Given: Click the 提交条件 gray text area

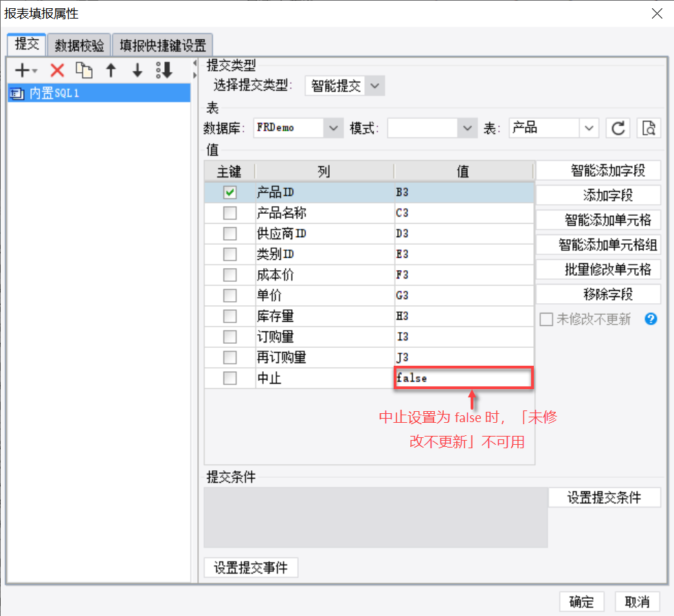Looking at the screenshot, I should pos(376,517).
